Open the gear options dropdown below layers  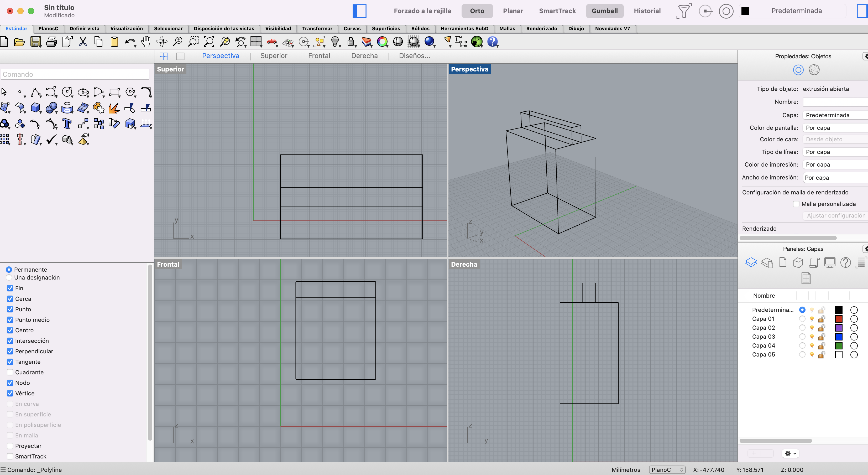(791, 453)
